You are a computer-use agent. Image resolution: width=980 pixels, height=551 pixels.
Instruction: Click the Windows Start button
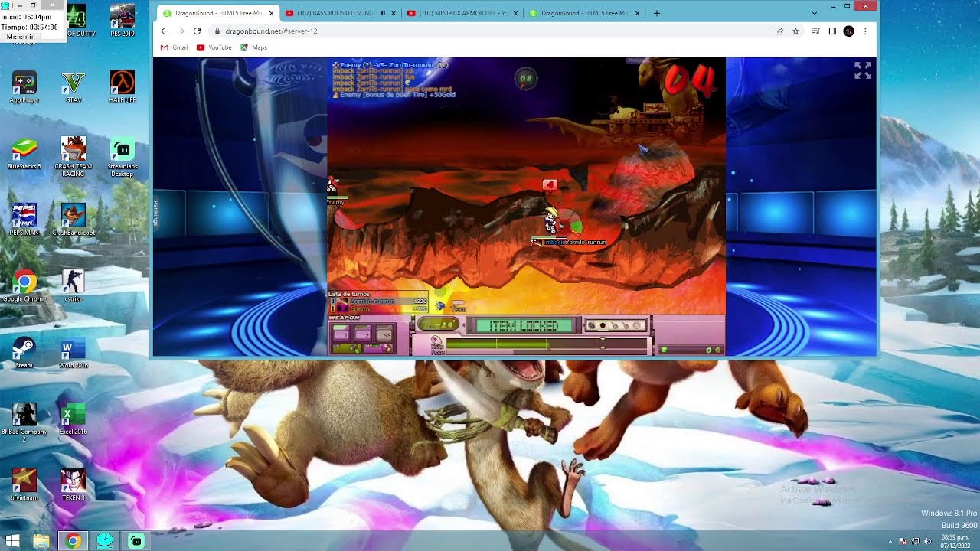pos(13,541)
